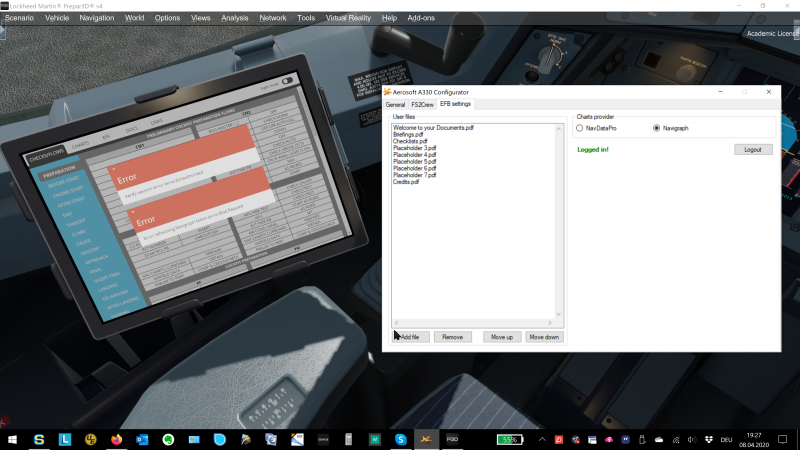Select 'Credits.pdf' in user files list
Image resolution: width=800 pixels, height=450 pixels.
point(406,182)
